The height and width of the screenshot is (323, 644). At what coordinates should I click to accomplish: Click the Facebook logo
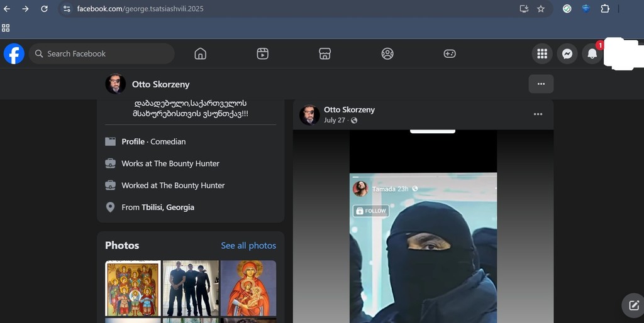click(14, 54)
